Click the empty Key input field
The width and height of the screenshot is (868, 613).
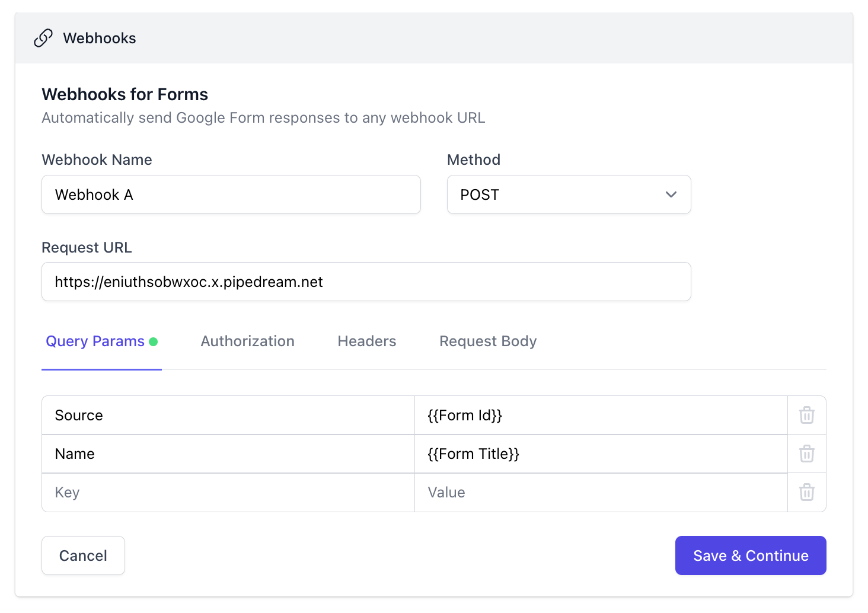[228, 492]
